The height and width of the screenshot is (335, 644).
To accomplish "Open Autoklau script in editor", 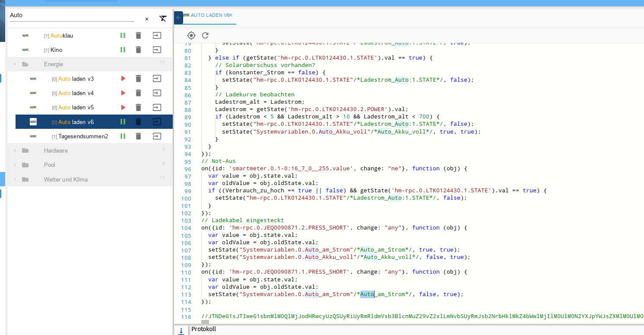I will [x=157, y=35].
